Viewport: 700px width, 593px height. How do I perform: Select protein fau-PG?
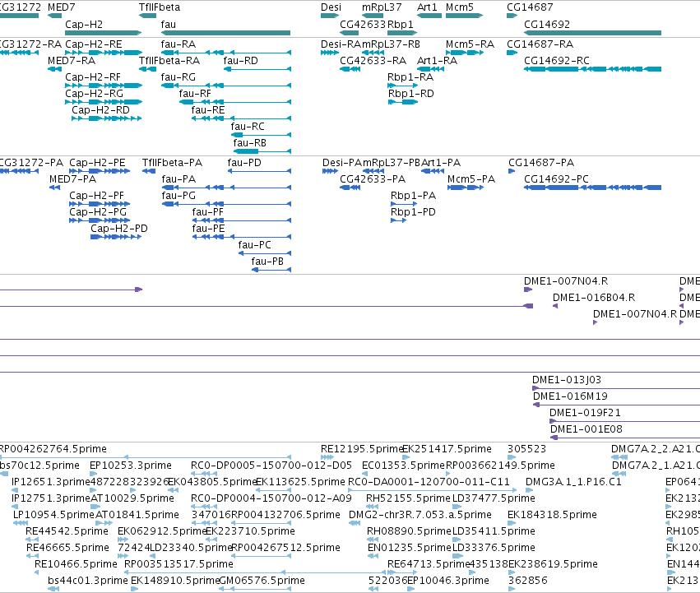(x=226, y=204)
